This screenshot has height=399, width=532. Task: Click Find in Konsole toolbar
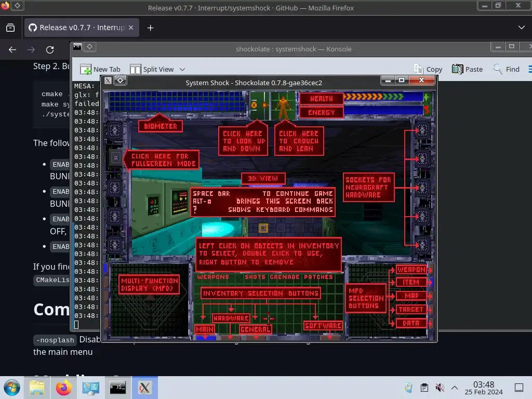coord(507,69)
